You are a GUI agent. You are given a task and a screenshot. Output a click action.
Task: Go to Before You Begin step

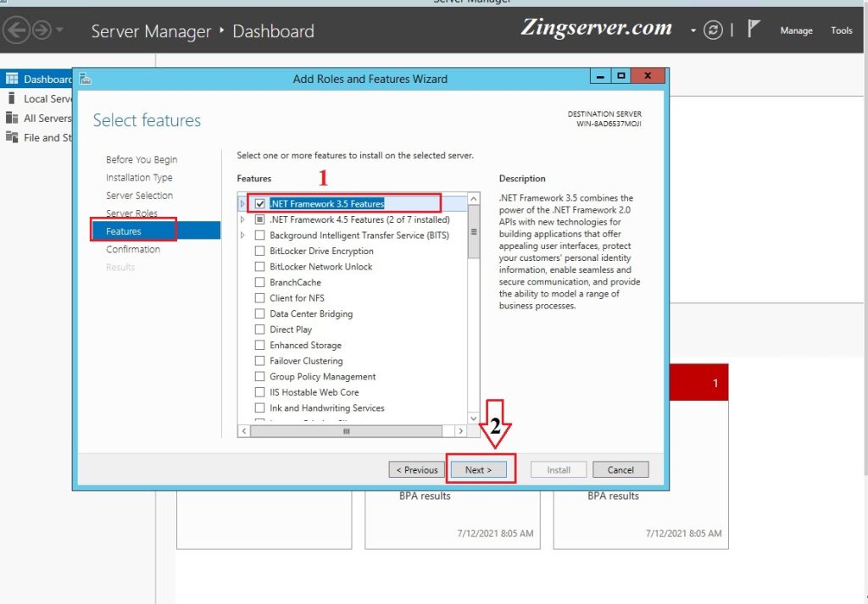tap(142, 159)
